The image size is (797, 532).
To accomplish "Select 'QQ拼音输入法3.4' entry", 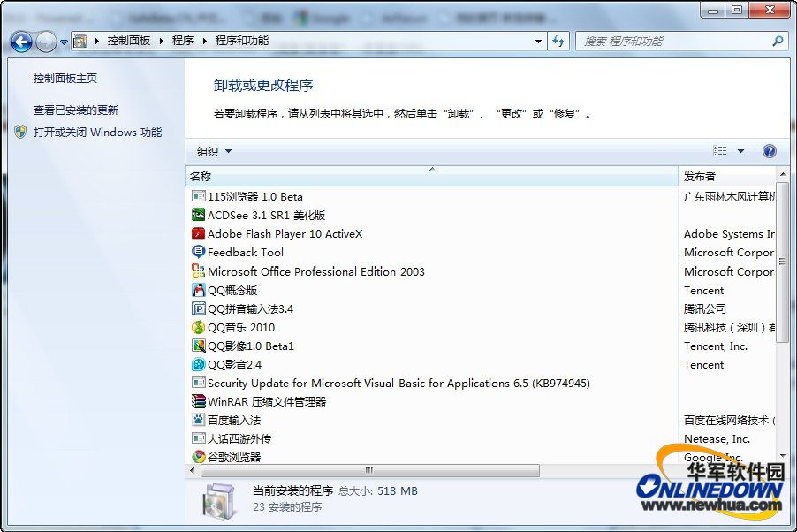I will point(251,308).
